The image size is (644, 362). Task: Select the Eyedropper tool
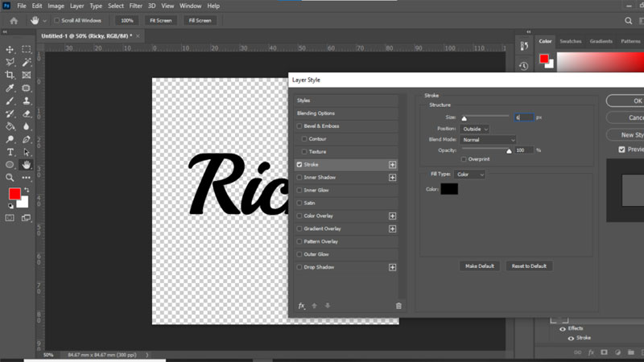10,88
